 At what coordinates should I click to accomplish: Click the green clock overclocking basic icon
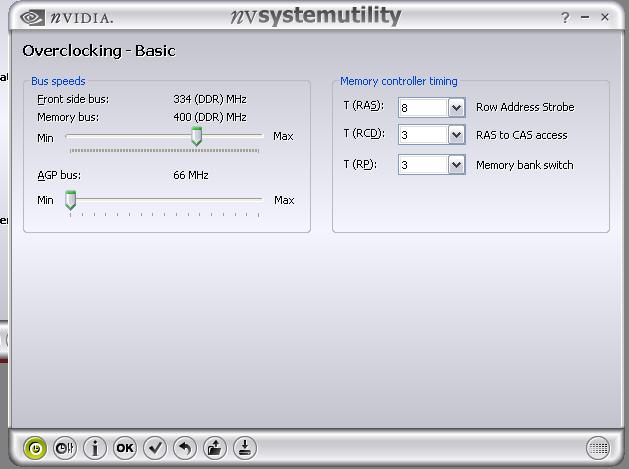tap(35, 448)
